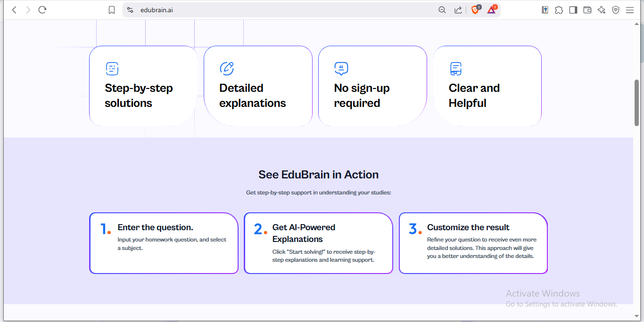This screenshot has height=322, width=644.
Task: Click the zoom magnifier icon in address bar
Action: click(442, 10)
